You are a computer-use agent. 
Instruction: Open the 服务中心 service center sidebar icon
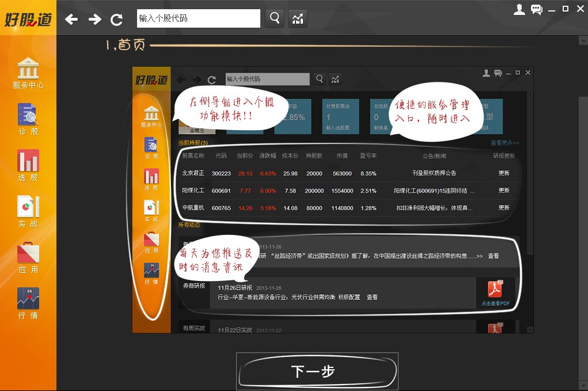click(x=28, y=74)
